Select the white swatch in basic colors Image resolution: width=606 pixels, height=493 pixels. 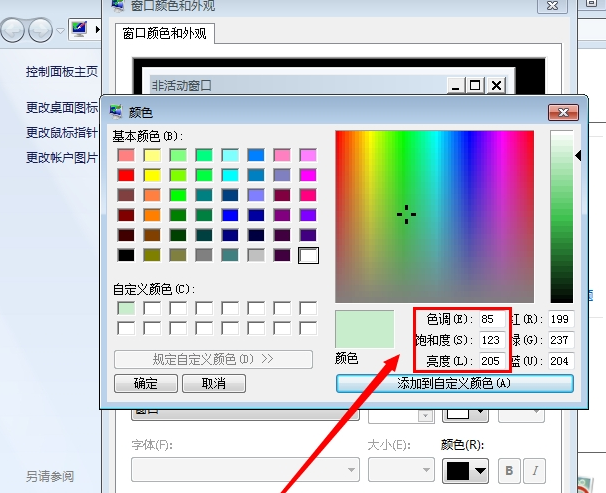point(308,255)
